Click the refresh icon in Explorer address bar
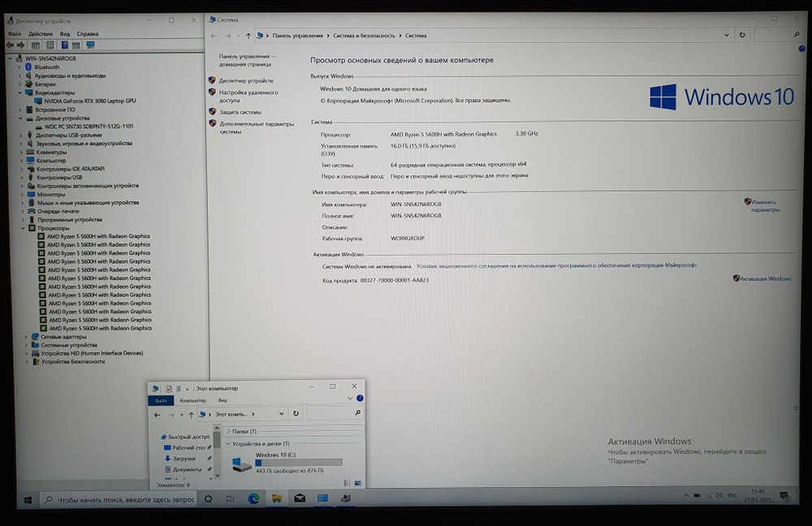Screen dimensions: 812x526 [296, 414]
